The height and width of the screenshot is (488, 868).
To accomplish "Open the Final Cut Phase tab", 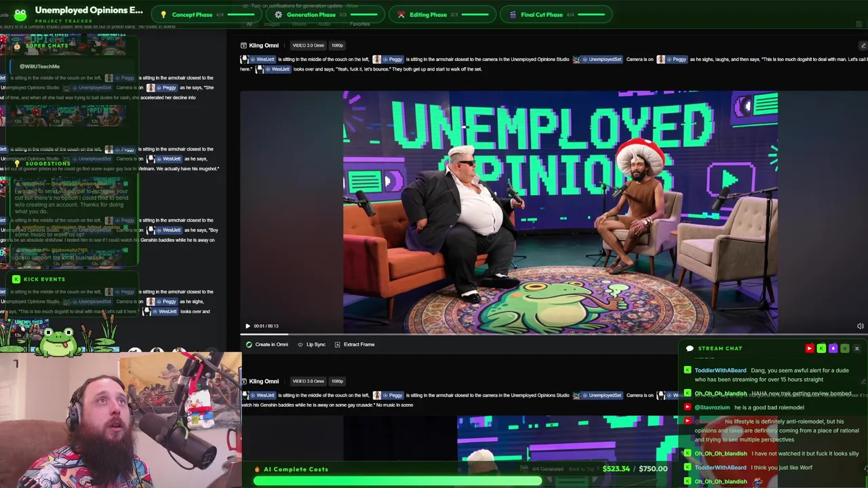I will coord(556,14).
